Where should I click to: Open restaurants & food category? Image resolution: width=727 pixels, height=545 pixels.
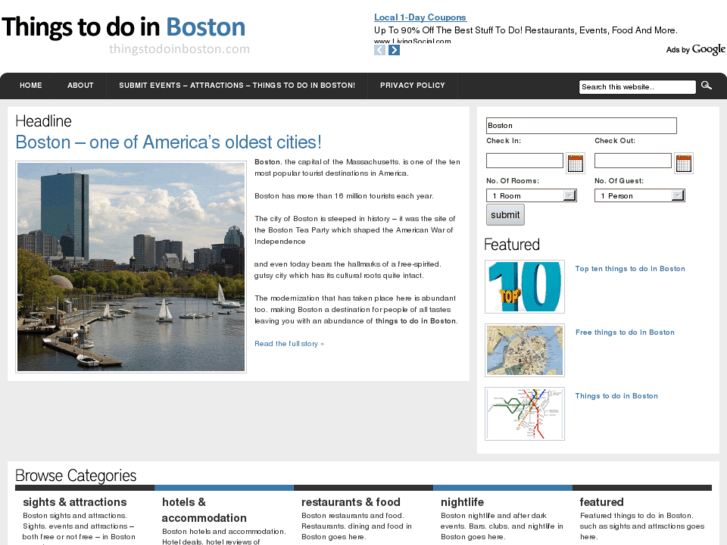click(x=351, y=502)
